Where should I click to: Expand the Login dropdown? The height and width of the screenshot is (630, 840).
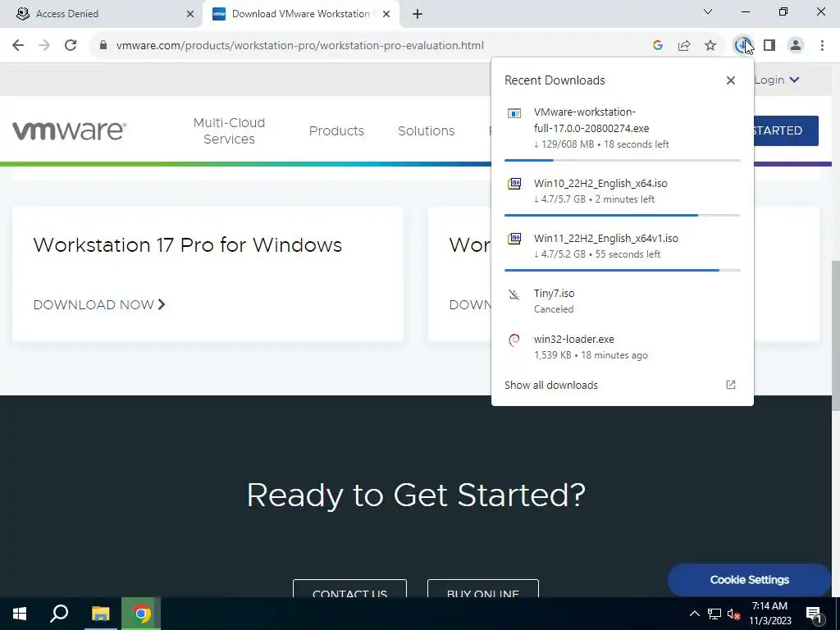(x=777, y=80)
